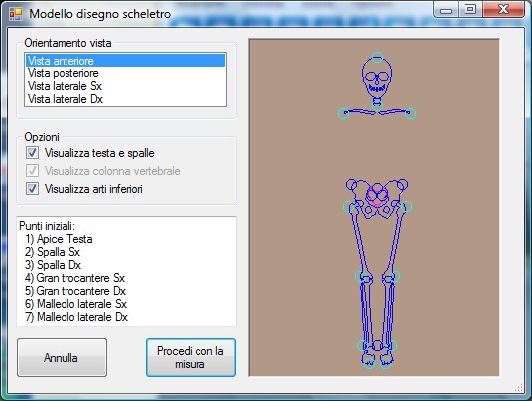Choose Vista laterale Sx orientation
The height and width of the screenshot is (401, 532).
coord(125,86)
